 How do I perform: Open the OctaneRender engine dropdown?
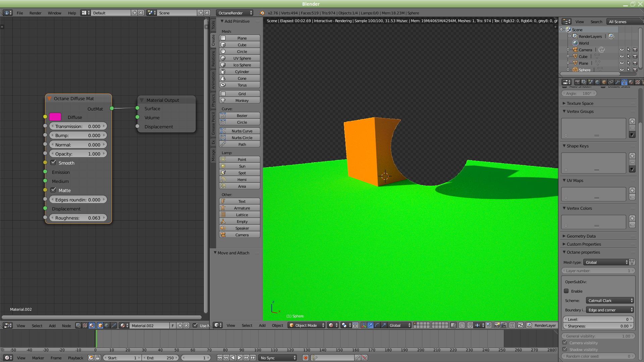[234, 13]
